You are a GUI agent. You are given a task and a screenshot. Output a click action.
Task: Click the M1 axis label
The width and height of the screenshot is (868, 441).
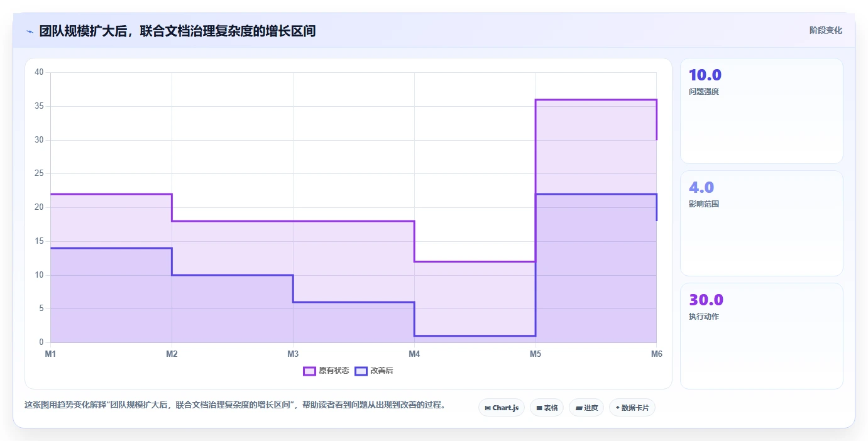pyautogui.click(x=50, y=354)
